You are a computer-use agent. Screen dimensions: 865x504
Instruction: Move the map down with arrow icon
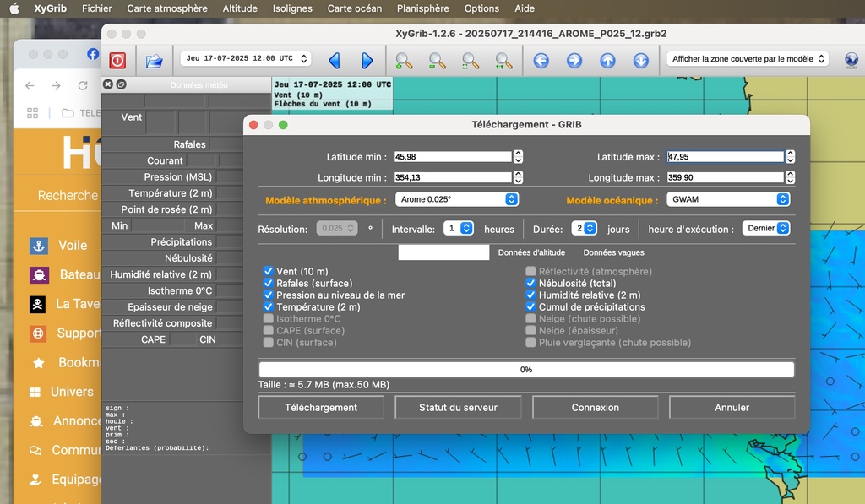tap(640, 60)
